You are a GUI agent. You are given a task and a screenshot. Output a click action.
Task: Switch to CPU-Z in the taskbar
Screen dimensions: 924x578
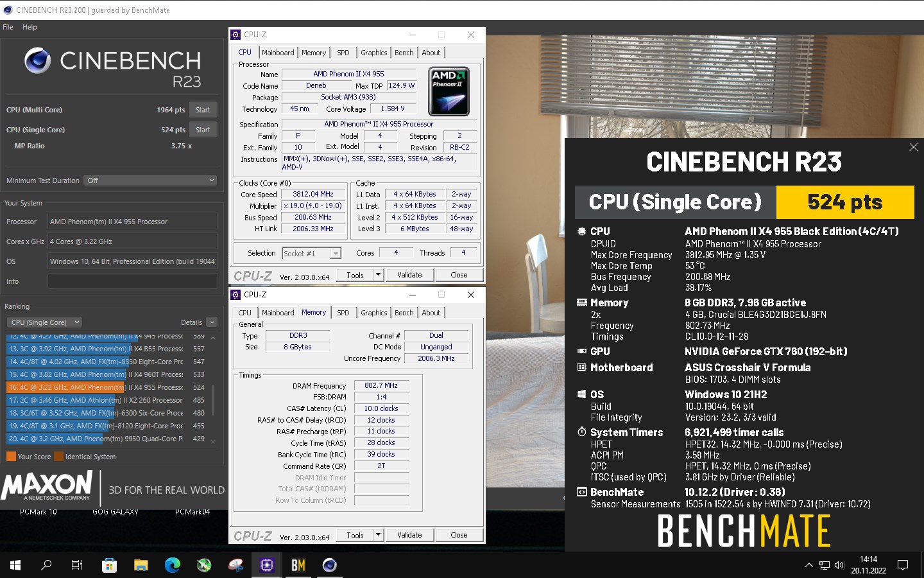(x=266, y=565)
